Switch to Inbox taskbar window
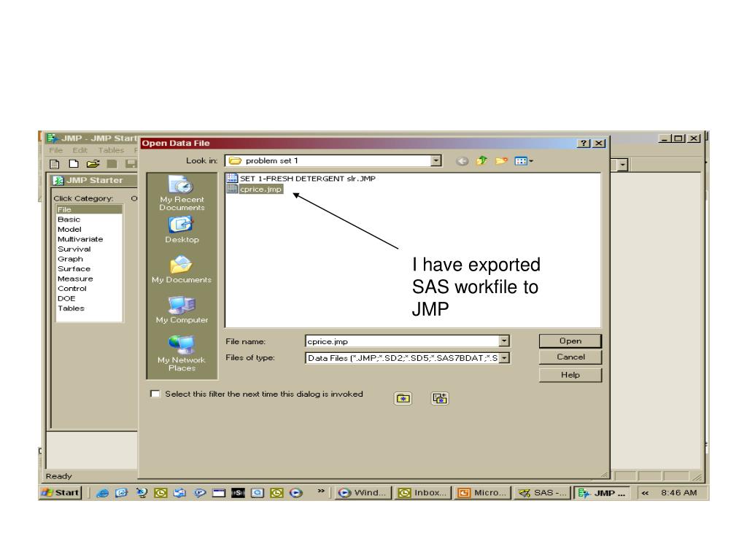747x560 pixels. (x=423, y=493)
